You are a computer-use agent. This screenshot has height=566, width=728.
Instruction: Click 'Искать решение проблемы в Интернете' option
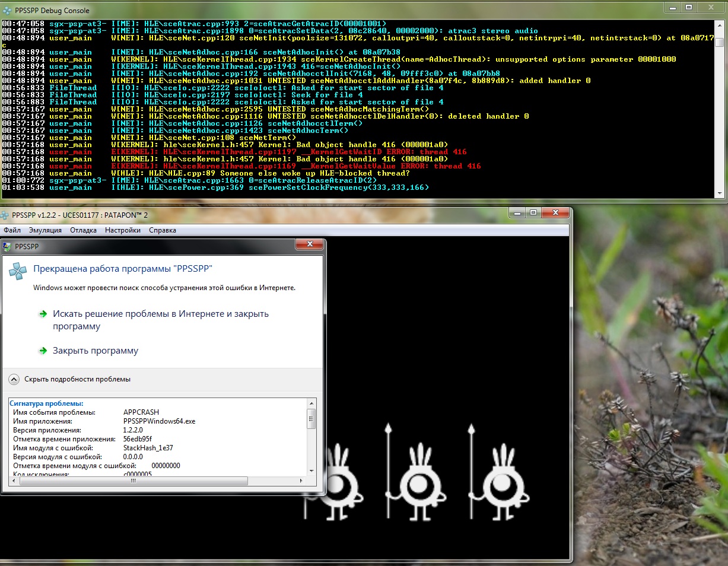pos(161,320)
